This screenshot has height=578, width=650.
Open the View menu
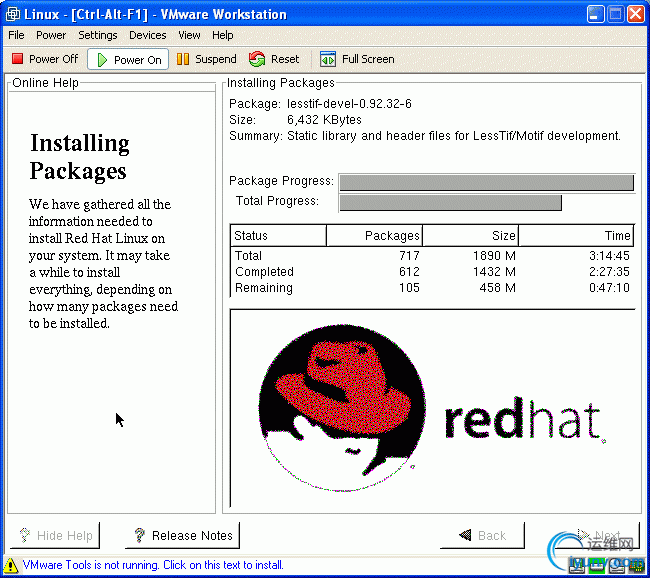(189, 35)
